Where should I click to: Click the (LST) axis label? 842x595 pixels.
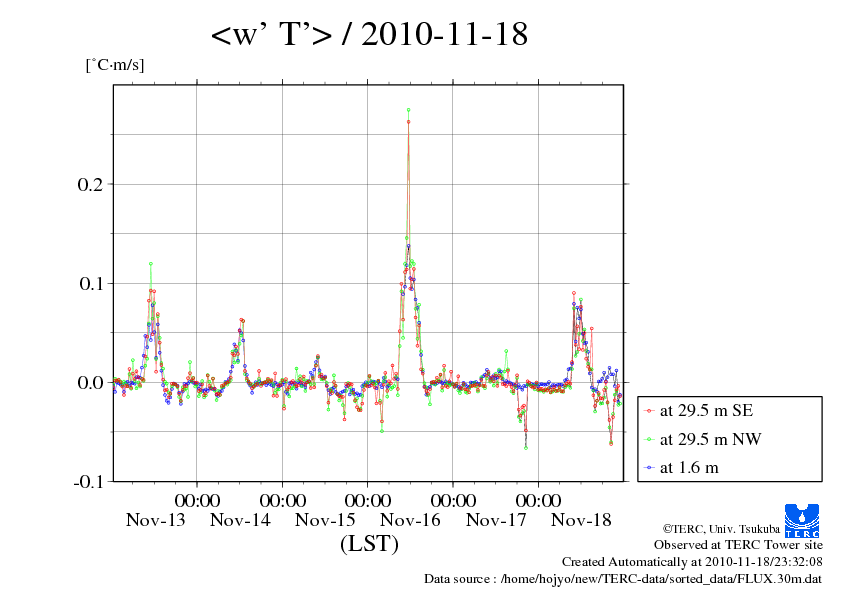point(369,543)
